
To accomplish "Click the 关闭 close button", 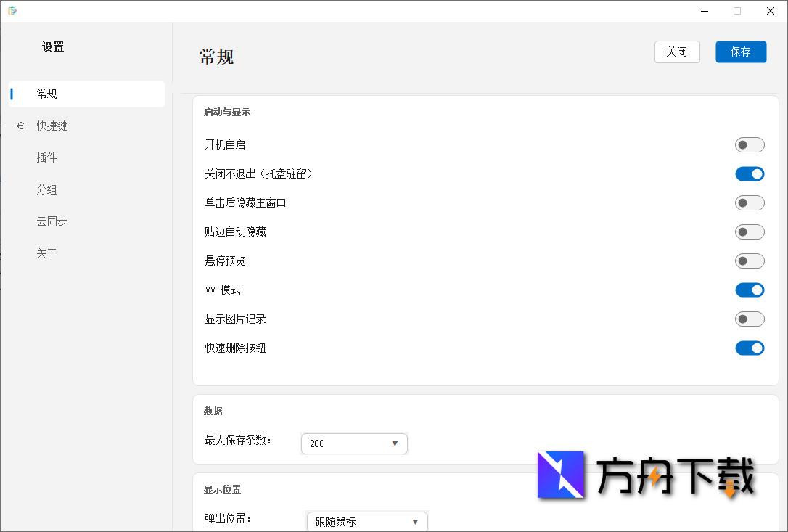I will point(677,52).
